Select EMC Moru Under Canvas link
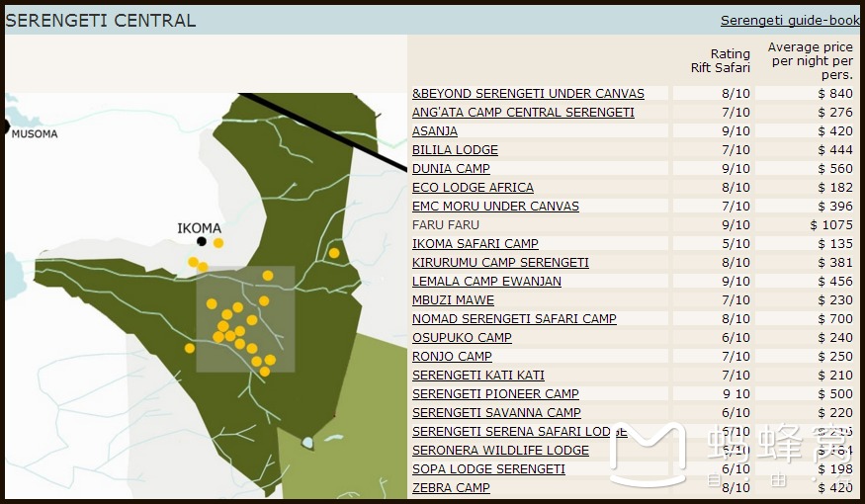Image resolution: width=865 pixels, height=504 pixels. click(x=495, y=207)
